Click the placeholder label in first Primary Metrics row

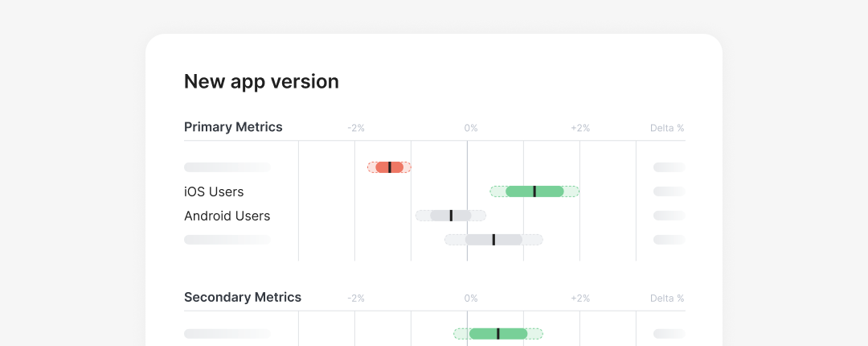227,167
